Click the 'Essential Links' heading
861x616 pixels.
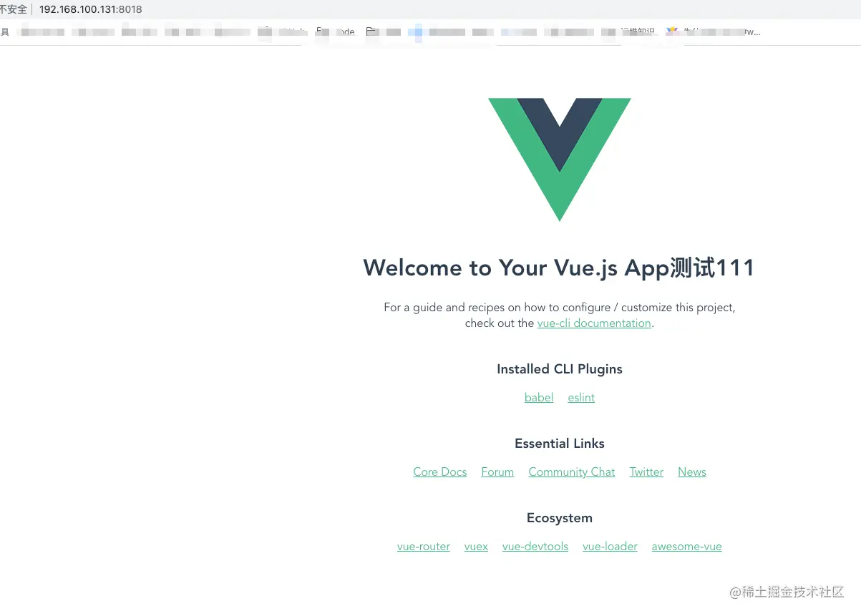pos(560,444)
